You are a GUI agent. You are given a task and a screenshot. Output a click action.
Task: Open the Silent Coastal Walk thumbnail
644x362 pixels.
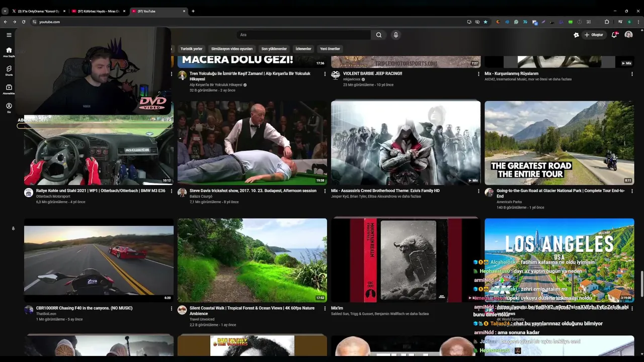click(x=252, y=260)
